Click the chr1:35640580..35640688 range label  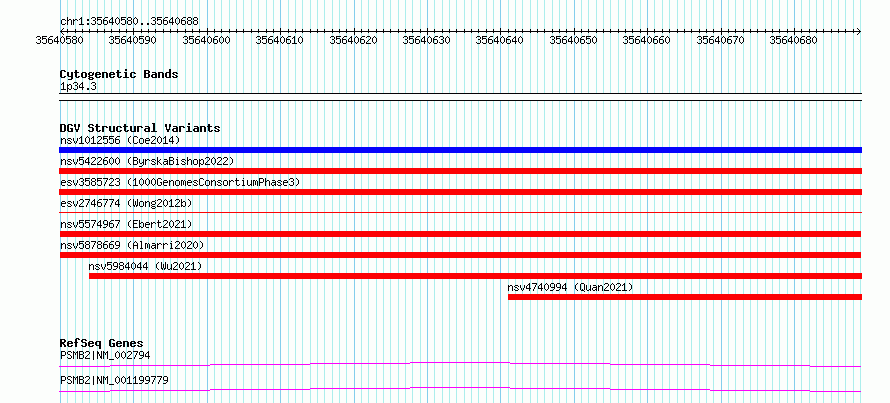(x=129, y=22)
